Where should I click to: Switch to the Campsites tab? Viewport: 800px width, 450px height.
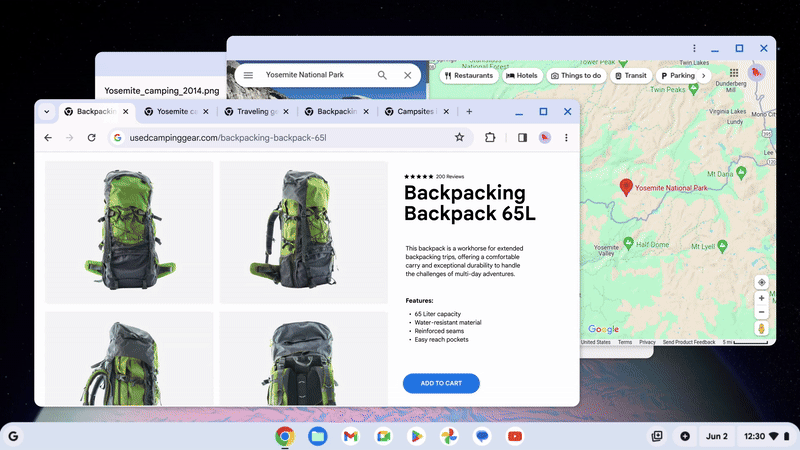[415, 112]
